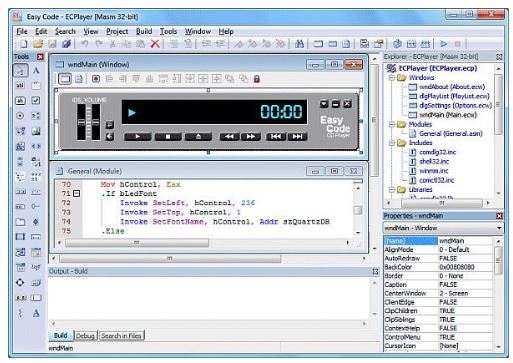
Task: Select the calendar tool in Tools panel
Action: click(36, 252)
